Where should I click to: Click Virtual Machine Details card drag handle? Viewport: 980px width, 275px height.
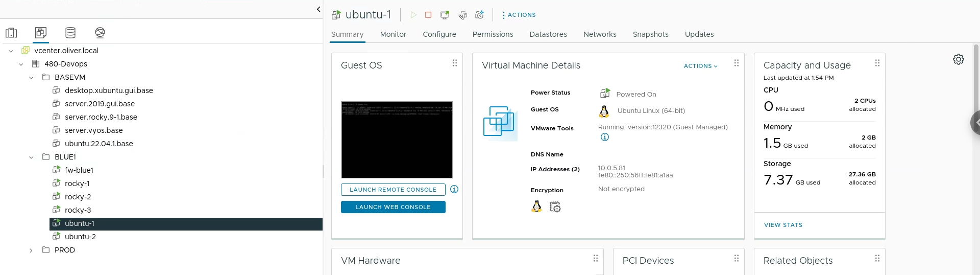(x=737, y=63)
